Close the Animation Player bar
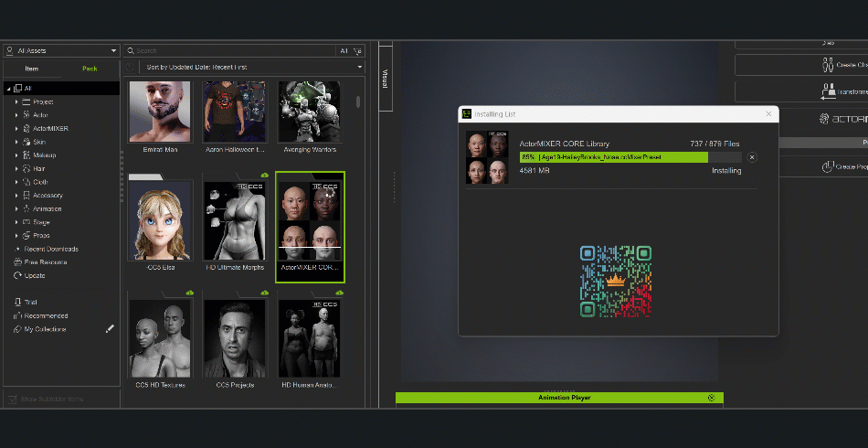 [712, 398]
